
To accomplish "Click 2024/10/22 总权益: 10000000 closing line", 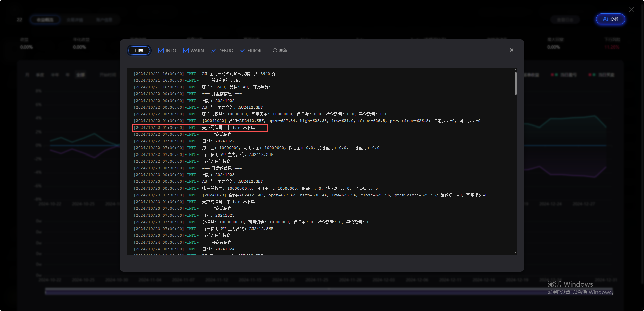I will click(257, 148).
